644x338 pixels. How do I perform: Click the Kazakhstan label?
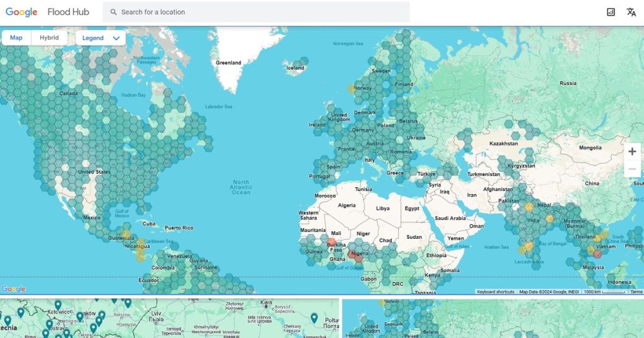504,144
